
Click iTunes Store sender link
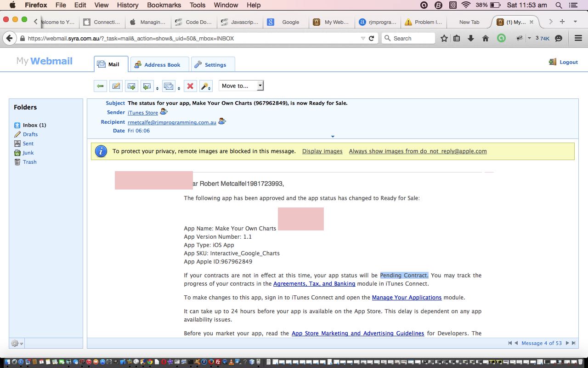coord(143,112)
